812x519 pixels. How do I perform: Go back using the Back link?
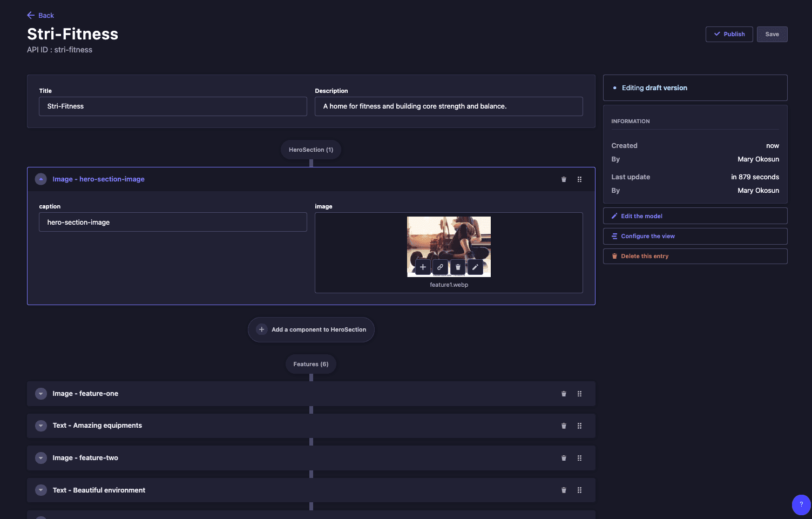tap(40, 15)
